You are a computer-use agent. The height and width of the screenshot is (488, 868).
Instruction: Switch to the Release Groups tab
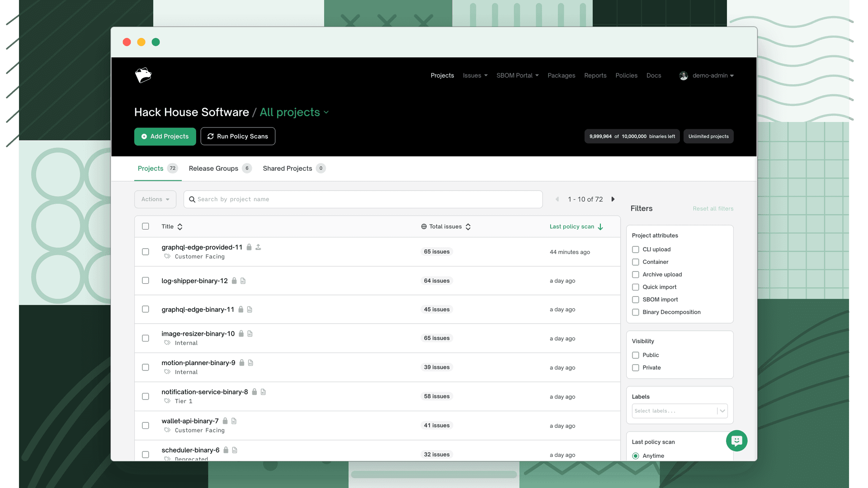pyautogui.click(x=220, y=168)
